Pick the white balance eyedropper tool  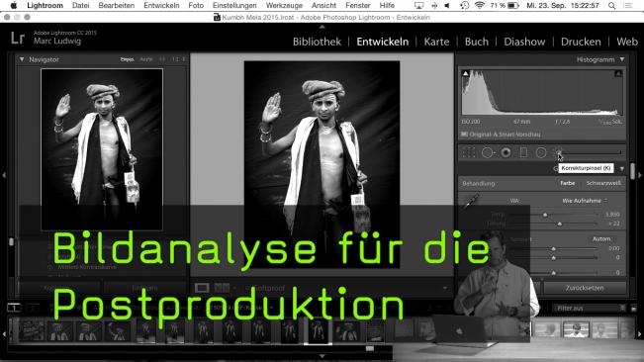(x=471, y=202)
